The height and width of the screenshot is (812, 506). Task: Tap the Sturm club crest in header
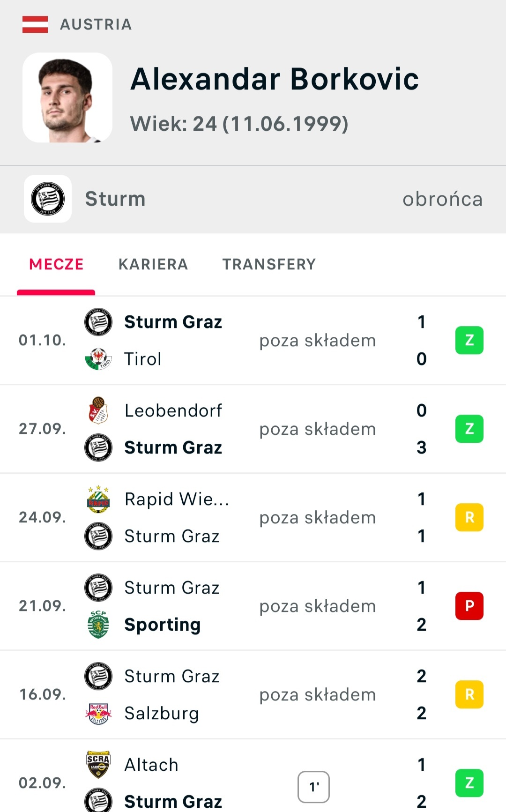click(48, 199)
